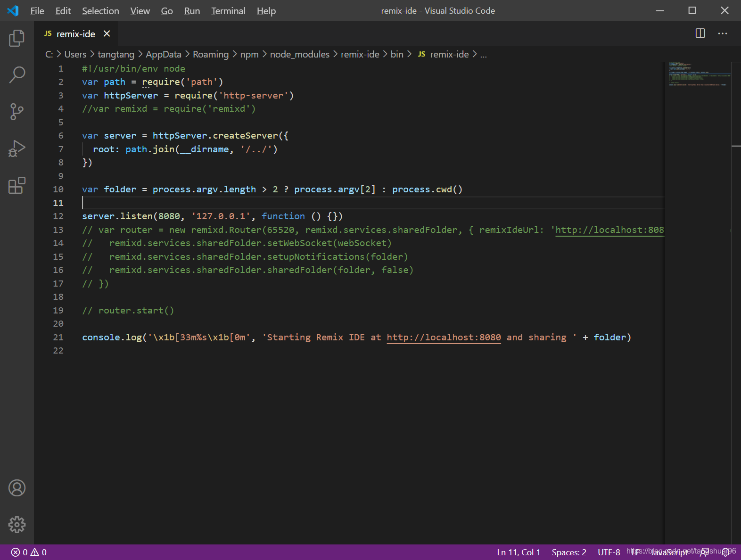The height and width of the screenshot is (560, 741).
Task: Show errors and warnings in status bar
Action: click(29, 552)
